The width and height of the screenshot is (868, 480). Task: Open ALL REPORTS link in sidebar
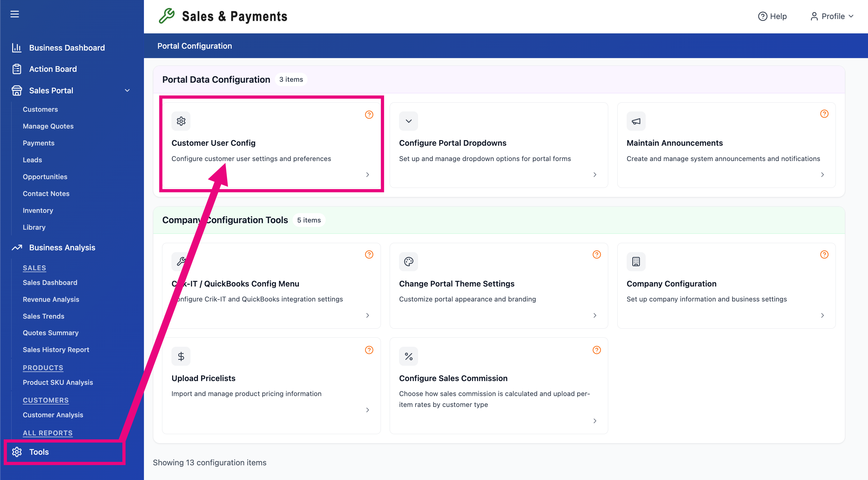point(47,433)
